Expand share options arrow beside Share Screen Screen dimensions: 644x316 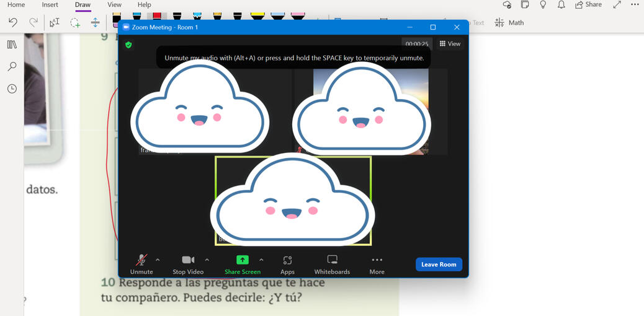[x=261, y=260]
